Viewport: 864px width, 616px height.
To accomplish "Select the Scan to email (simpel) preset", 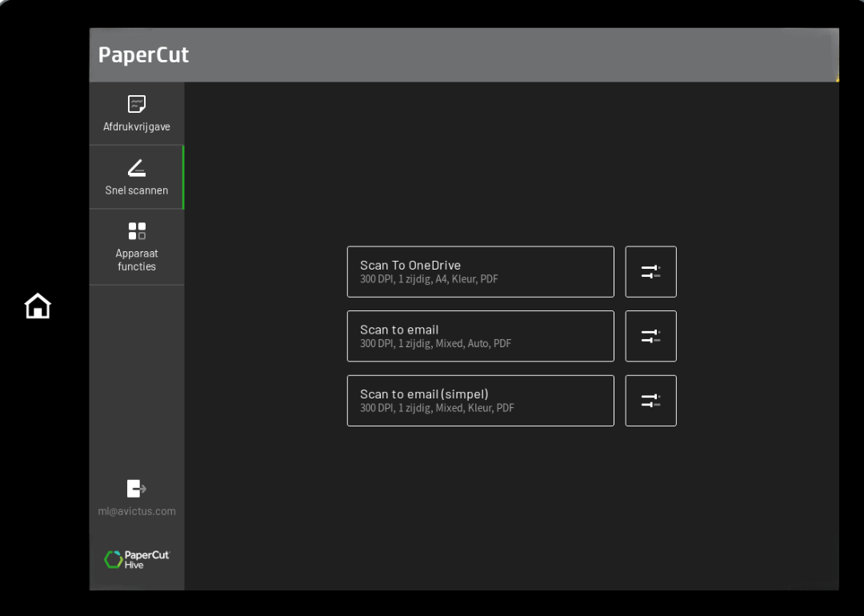I will tap(480, 400).
